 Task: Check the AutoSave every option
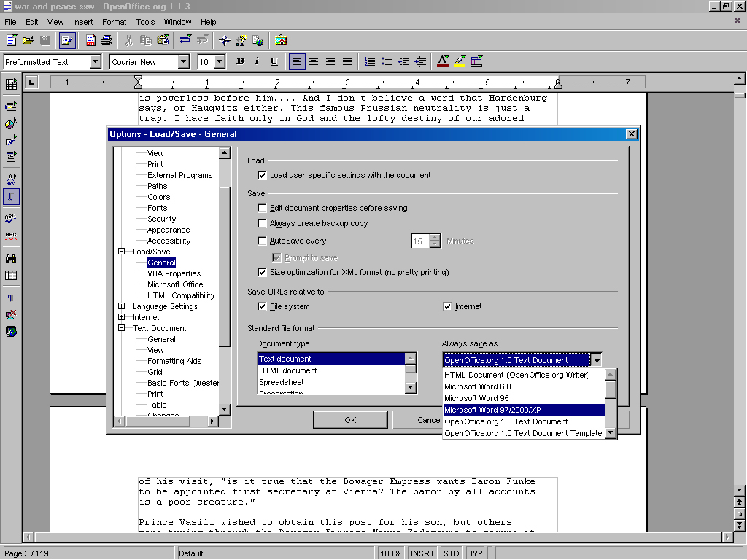point(263,241)
